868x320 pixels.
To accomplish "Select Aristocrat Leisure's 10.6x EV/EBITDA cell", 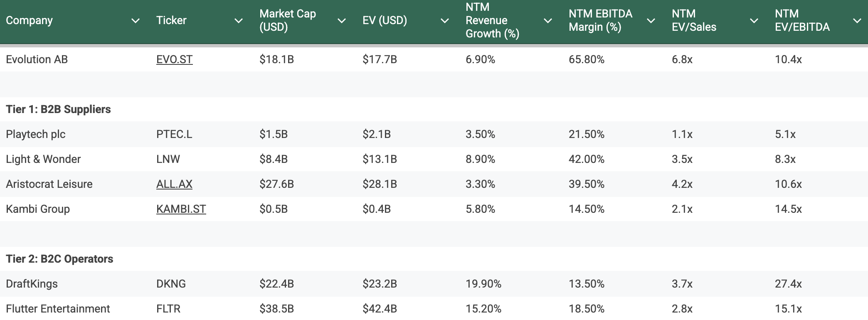I will tap(788, 184).
